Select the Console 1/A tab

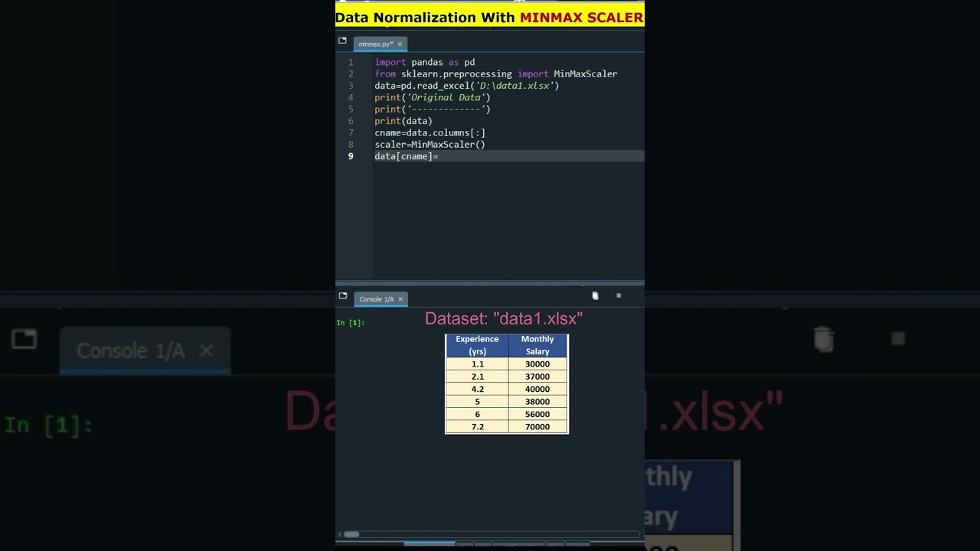tap(376, 299)
